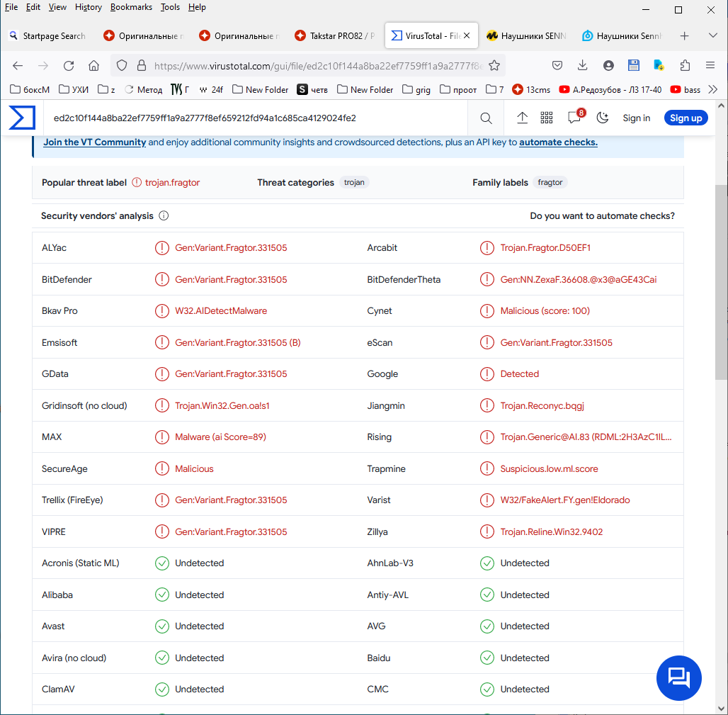The height and width of the screenshot is (715, 728).
Task: Click the Sign in link
Action: click(x=636, y=118)
